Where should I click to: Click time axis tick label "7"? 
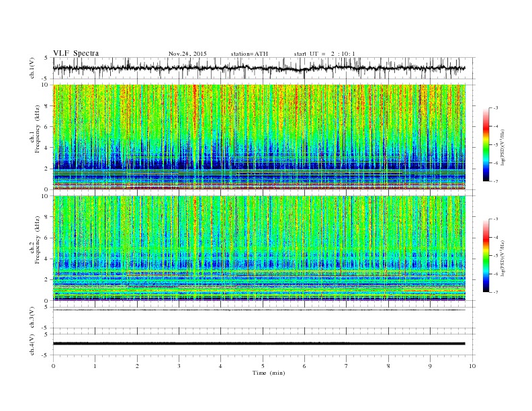(347, 366)
